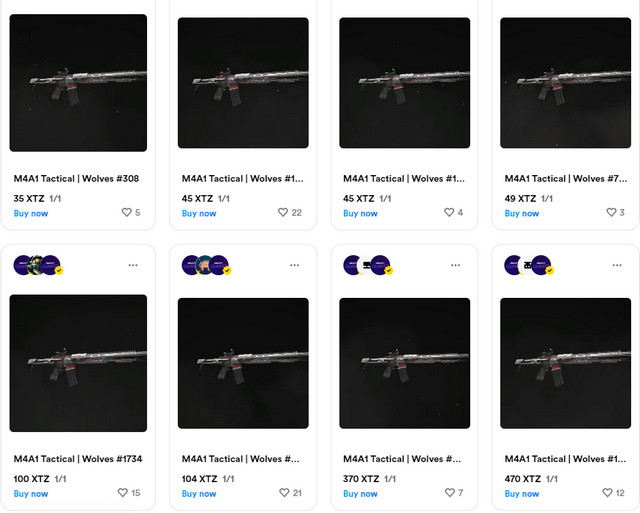Screen dimensions: 640x513
Task: Open three-dot menu on 104 XTZ card
Action: coord(294,266)
